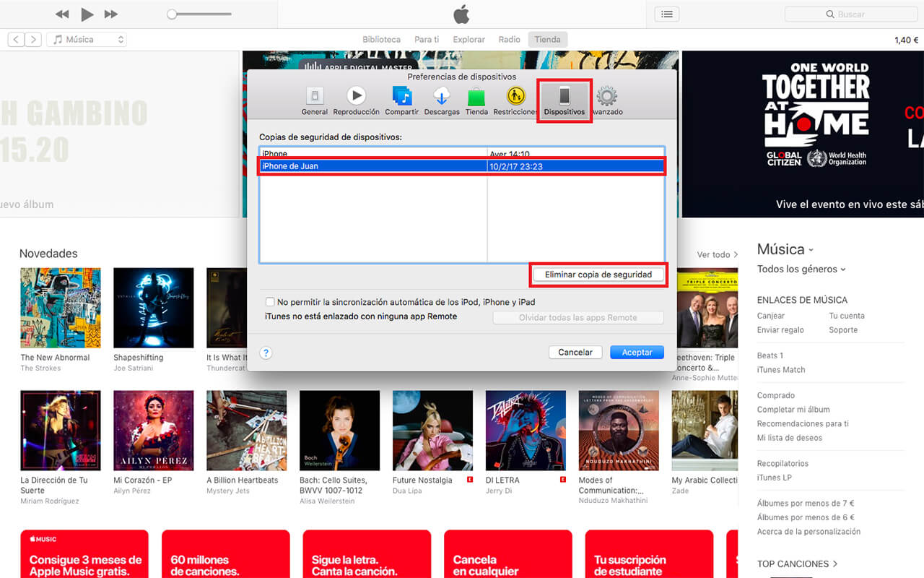Open Álbumes por menos de 6 €
The image size is (924, 578).
(x=806, y=517)
